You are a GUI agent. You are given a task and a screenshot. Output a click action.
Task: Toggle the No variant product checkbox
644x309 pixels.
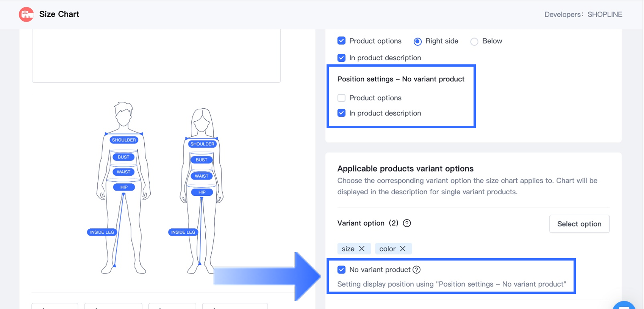coord(341,270)
